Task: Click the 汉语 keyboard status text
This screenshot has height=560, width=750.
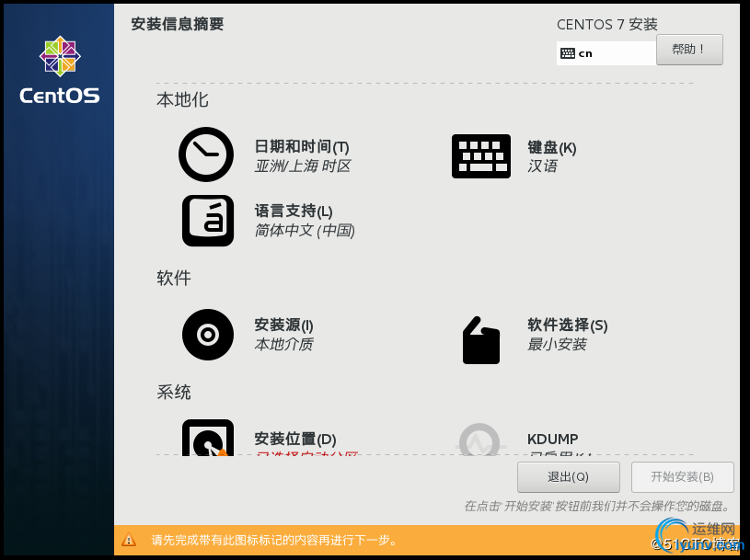Action: (x=542, y=166)
